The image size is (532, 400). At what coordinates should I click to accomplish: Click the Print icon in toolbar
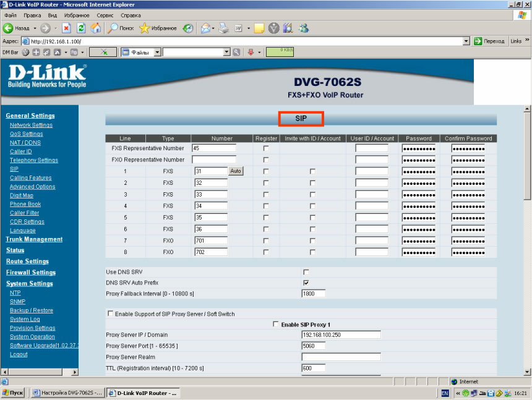224,28
